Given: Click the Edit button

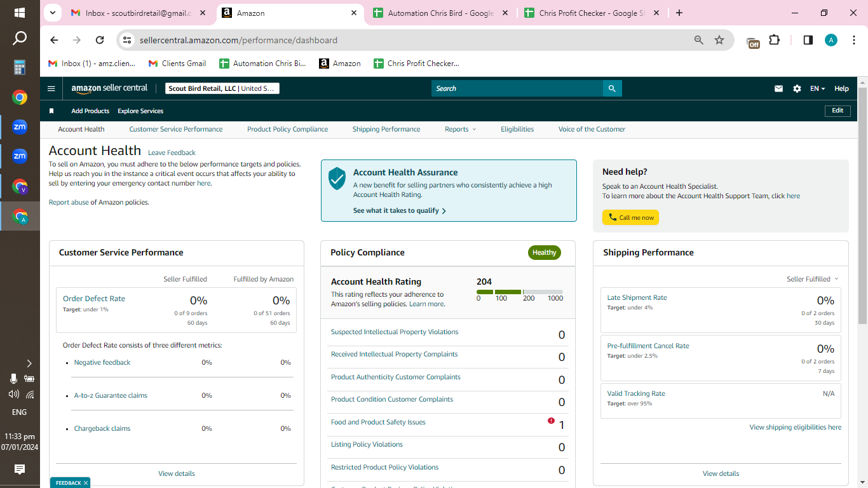Looking at the screenshot, I should [x=837, y=111].
